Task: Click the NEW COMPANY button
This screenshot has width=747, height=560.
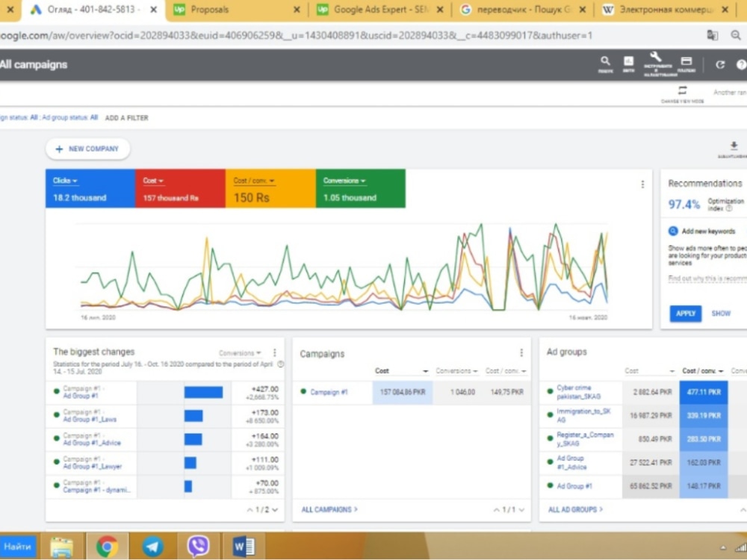Action: pos(87,149)
